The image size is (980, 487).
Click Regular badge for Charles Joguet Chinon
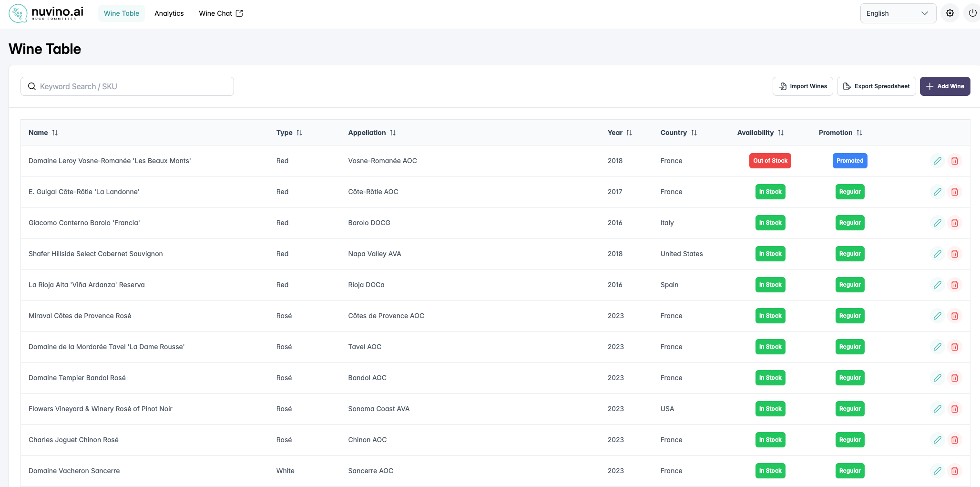click(x=850, y=440)
